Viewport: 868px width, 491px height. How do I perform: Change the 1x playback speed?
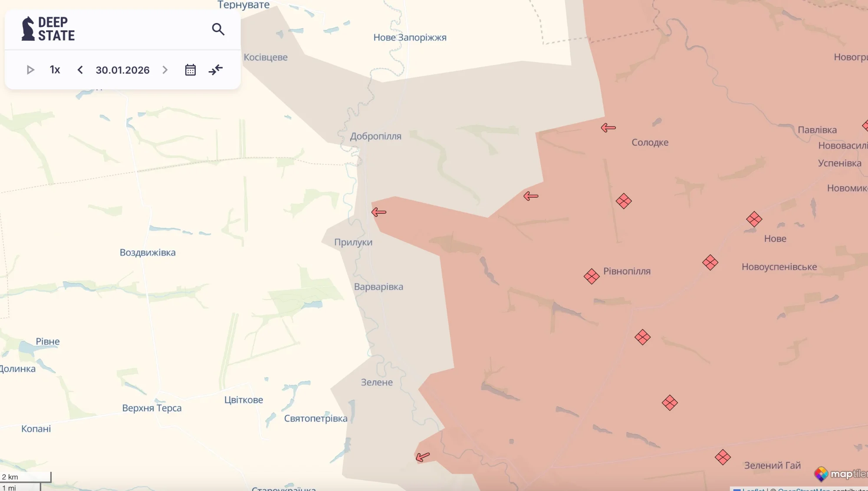55,70
